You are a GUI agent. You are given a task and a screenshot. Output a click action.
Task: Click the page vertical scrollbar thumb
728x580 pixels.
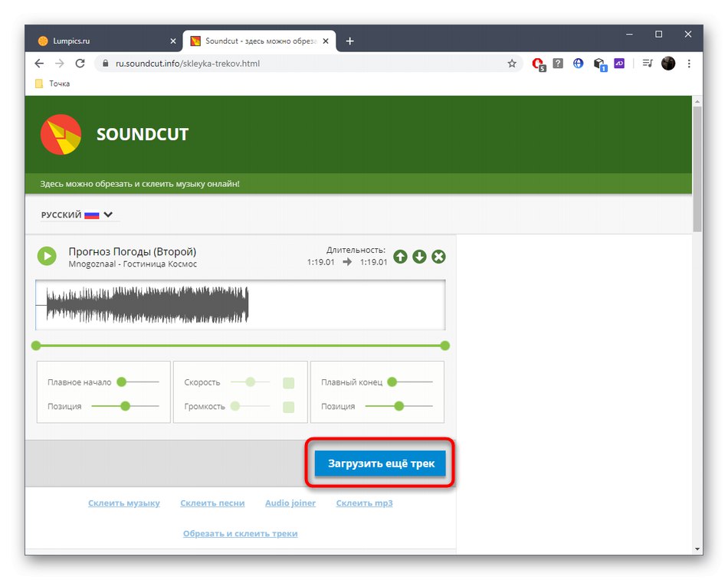[x=697, y=168]
